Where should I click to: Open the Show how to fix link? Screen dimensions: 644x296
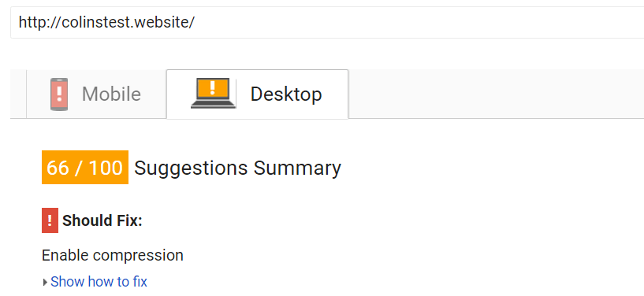click(x=99, y=282)
